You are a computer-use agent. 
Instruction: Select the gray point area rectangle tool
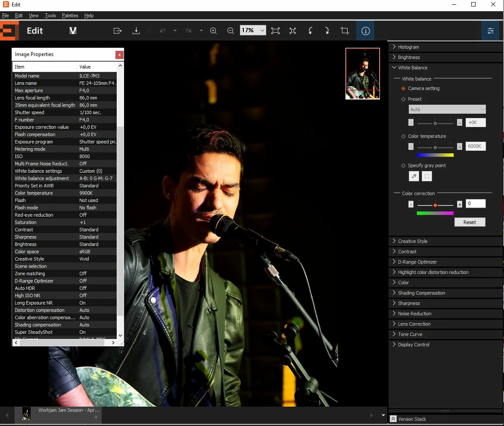click(427, 176)
